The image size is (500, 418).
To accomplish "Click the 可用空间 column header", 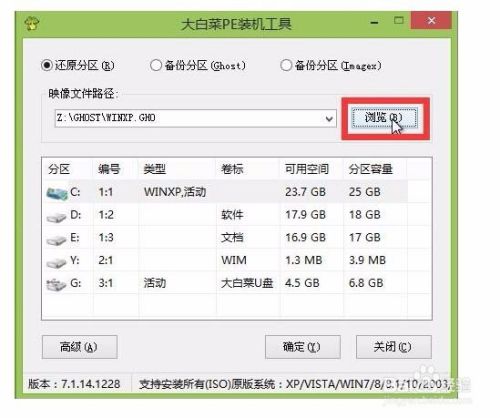I will [x=307, y=169].
